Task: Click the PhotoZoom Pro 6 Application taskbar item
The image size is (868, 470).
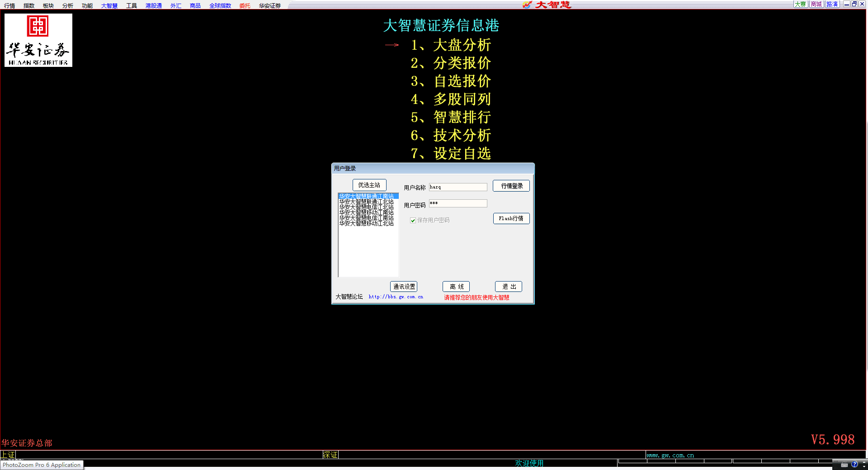Action: coord(42,465)
